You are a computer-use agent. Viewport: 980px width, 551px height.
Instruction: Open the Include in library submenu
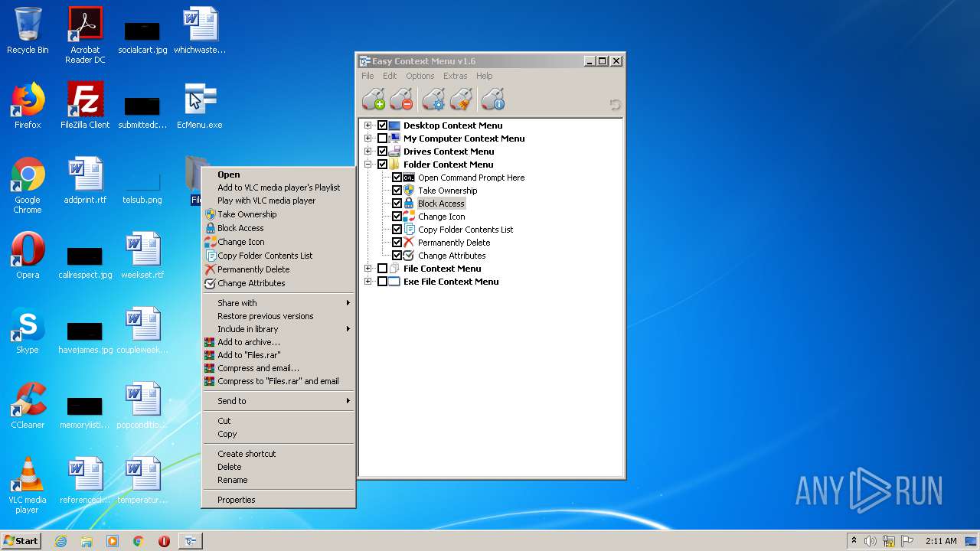point(278,329)
